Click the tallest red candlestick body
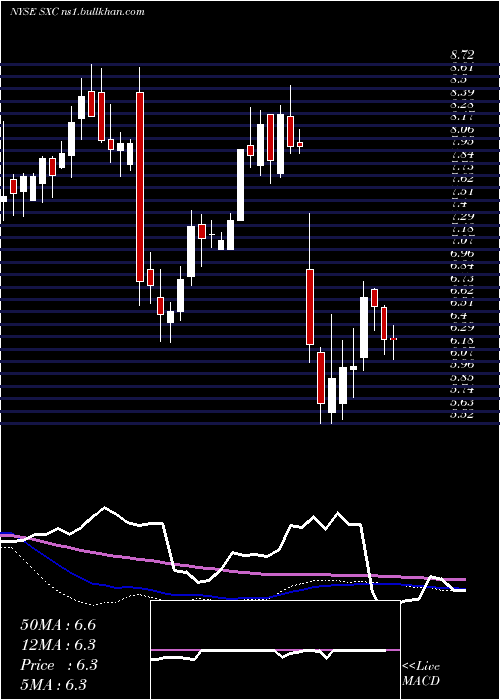The image size is (500, 700). coord(140,187)
